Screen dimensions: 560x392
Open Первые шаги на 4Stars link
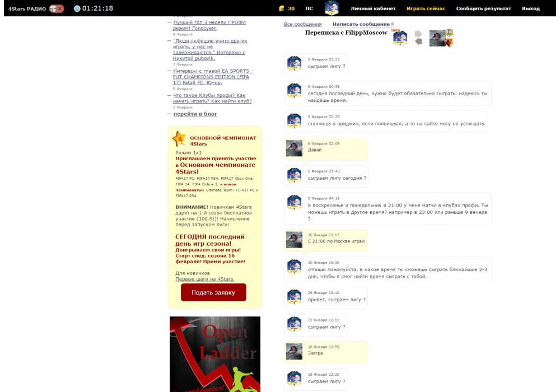[x=204, y=279]
